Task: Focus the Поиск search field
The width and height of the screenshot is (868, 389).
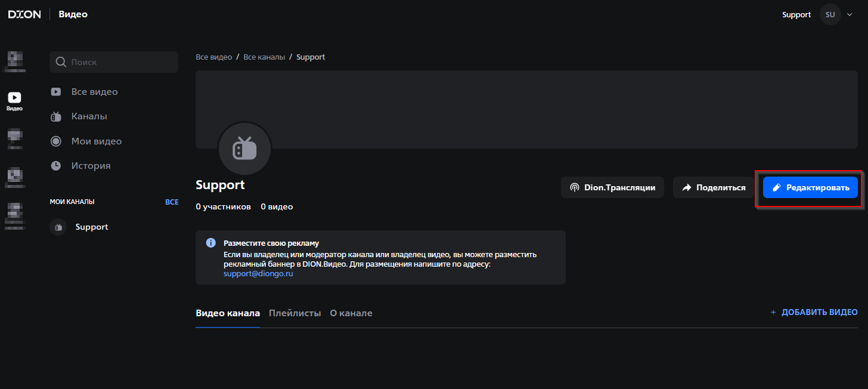Action: click(119, 62)
